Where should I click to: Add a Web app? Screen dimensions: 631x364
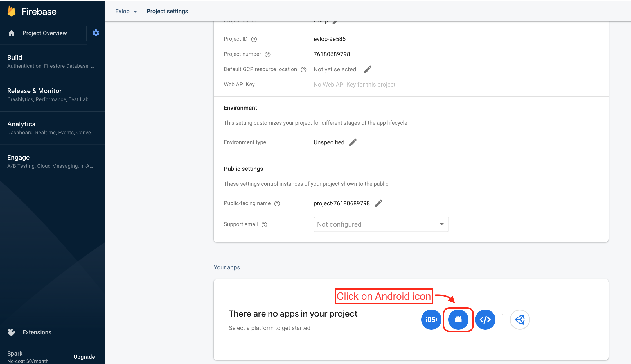pyautogui.click(x=485, y=320)
